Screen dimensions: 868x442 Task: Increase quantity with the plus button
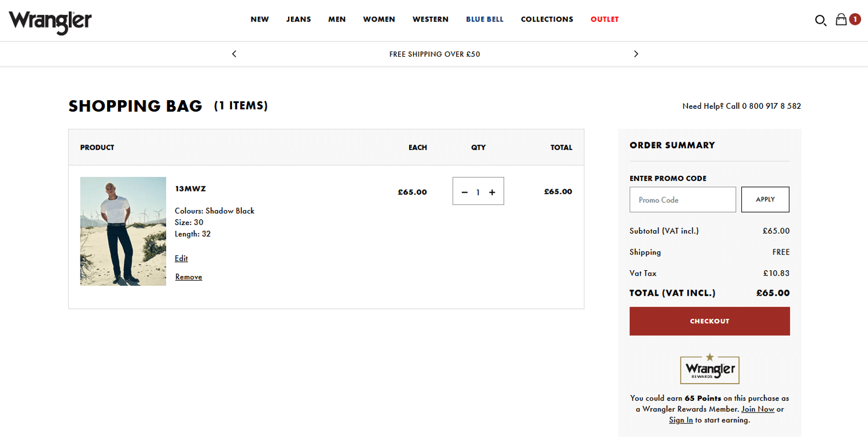[x=492, y=192]
